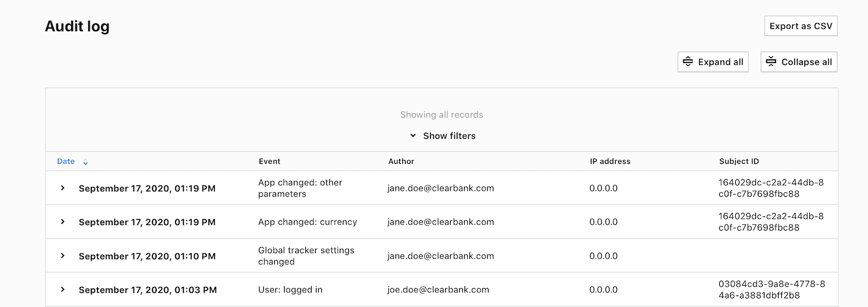Click the sort arrows next to Date
Image resolution: width=868 pixels, height=307 pixels.
click(x=86, y=162)
